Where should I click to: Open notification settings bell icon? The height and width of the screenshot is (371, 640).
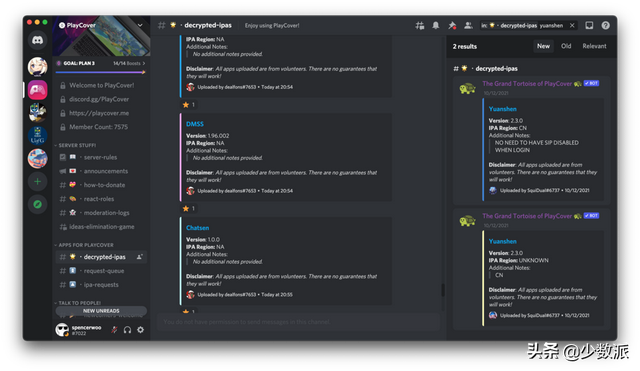436,26
